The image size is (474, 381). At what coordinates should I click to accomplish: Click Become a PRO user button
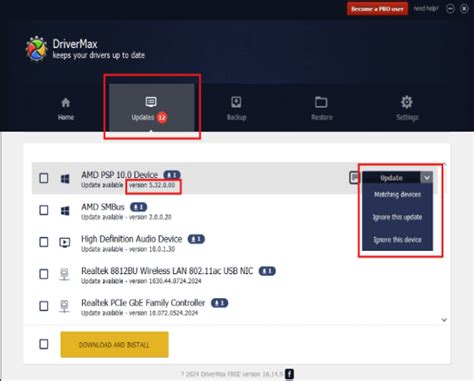click(x=377, y=9)
